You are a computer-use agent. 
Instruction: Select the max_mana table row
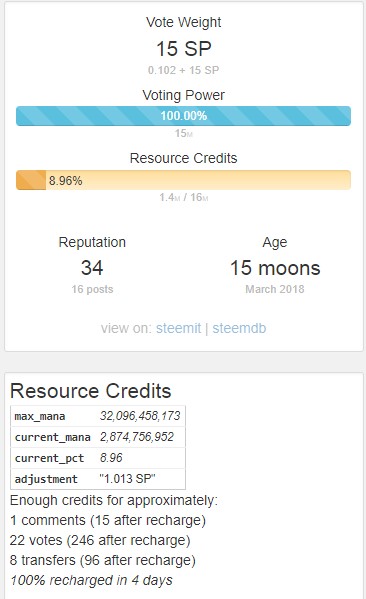(98, 416)
